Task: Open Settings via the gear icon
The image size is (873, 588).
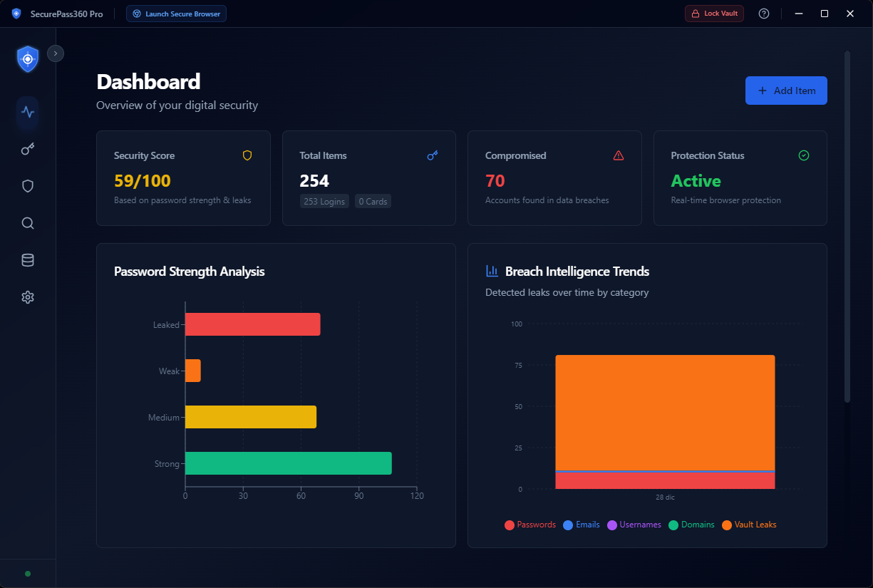Action: coord(27,297)
